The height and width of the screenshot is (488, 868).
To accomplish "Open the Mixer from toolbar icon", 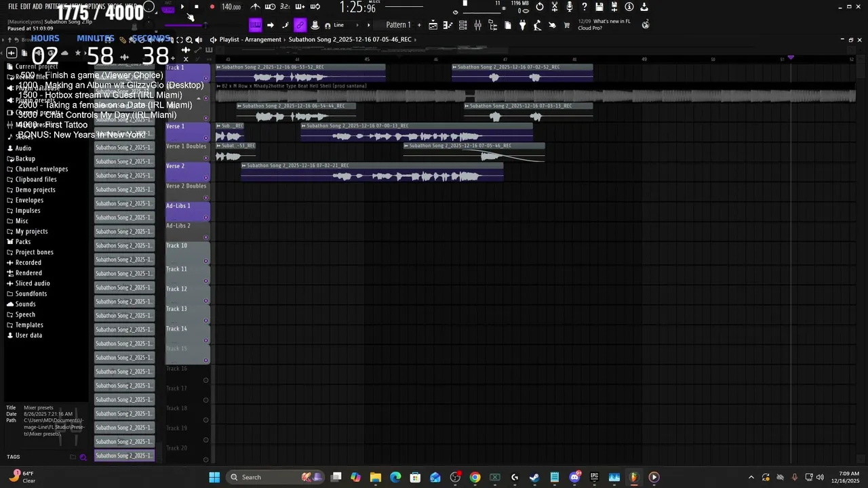I will (477, 25).
